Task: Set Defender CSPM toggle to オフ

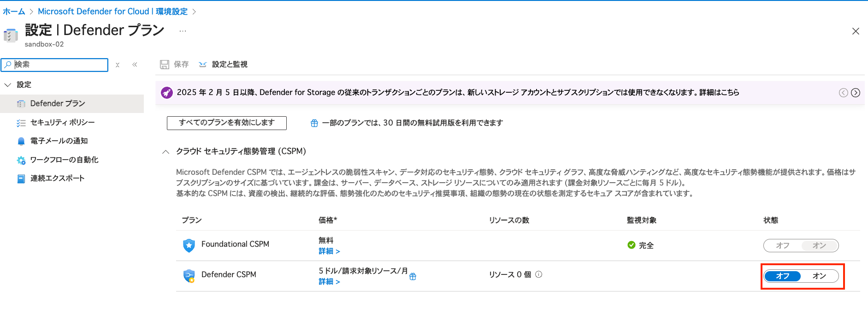Action: pos(783,276)
